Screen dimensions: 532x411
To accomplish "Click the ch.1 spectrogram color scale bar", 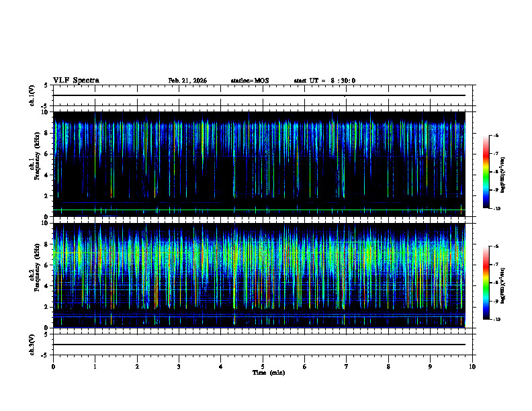I will [486, 172].
